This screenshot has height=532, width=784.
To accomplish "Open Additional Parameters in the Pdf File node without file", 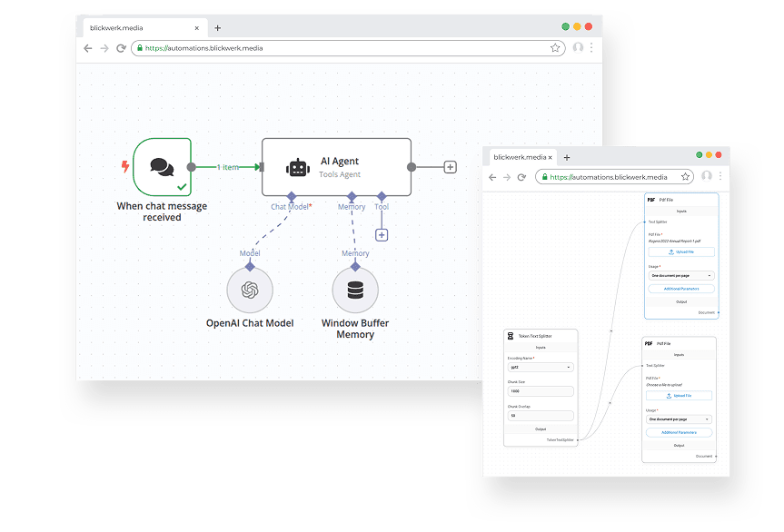I will click(x=679, y=433).
